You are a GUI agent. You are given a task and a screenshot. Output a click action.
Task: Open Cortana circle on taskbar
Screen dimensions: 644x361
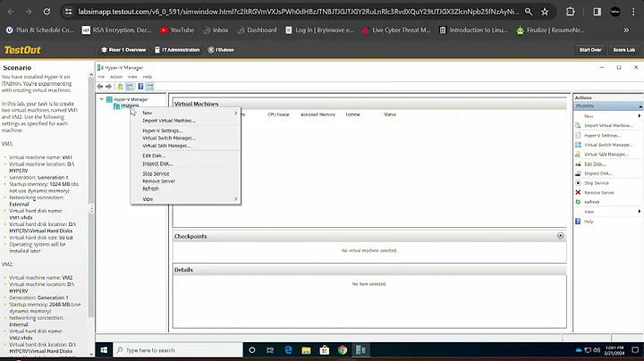pos(251,350)
